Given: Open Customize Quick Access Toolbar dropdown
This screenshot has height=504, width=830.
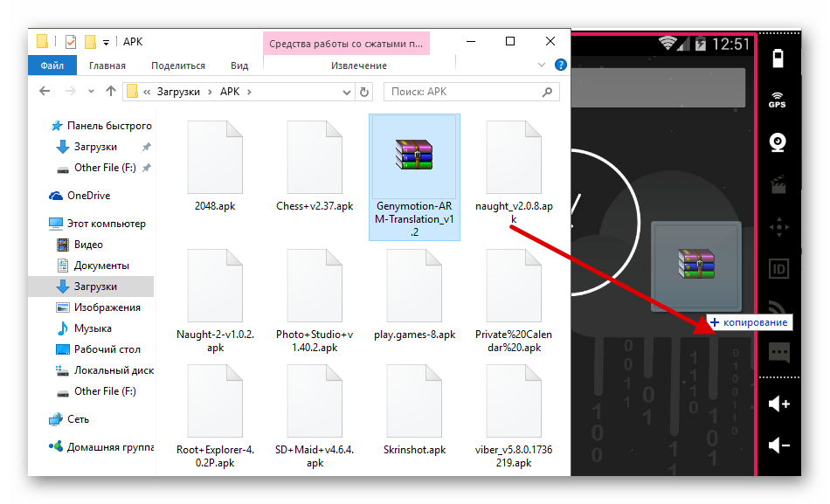Looking at the screenshot, I should coord(106,42).
